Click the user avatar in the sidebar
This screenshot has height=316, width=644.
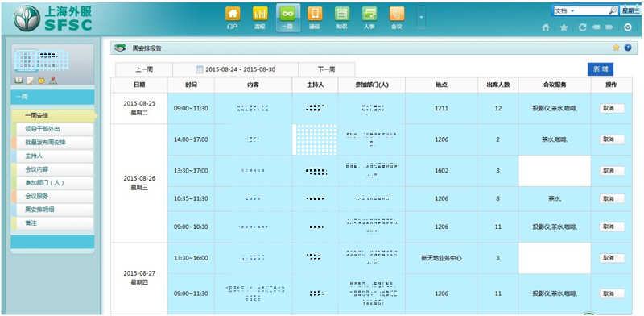click(27, 61)
